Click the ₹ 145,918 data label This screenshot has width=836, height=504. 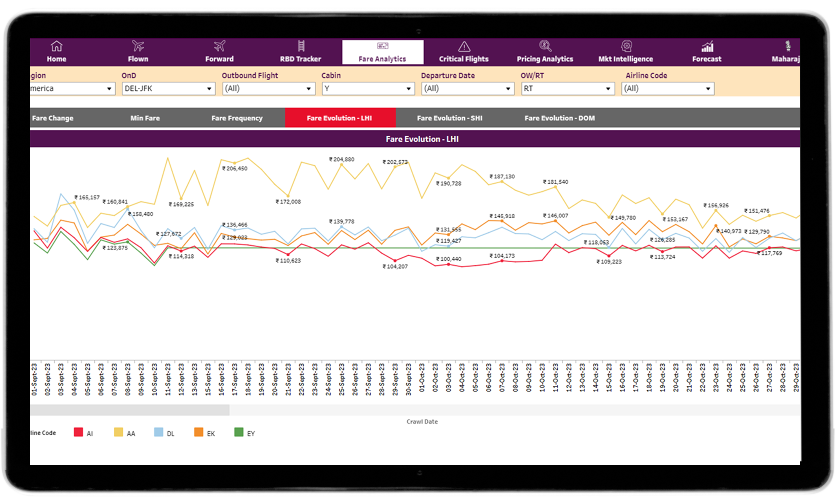click(x=502, y=216)
